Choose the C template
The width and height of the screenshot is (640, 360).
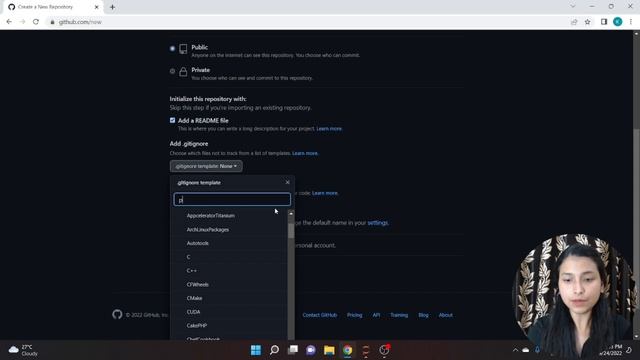(x=188, y=257)
